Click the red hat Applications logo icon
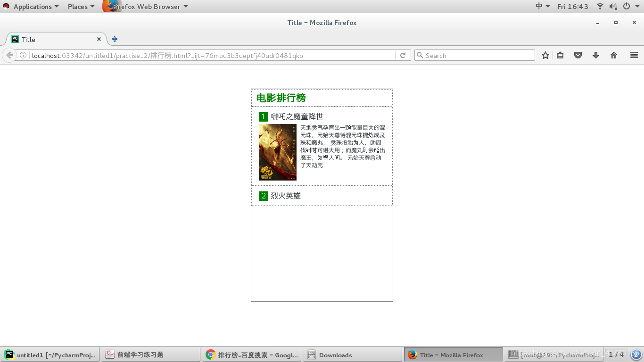This screenshot has width=644, height=362. pyautogui.click(x=6, y=6)
